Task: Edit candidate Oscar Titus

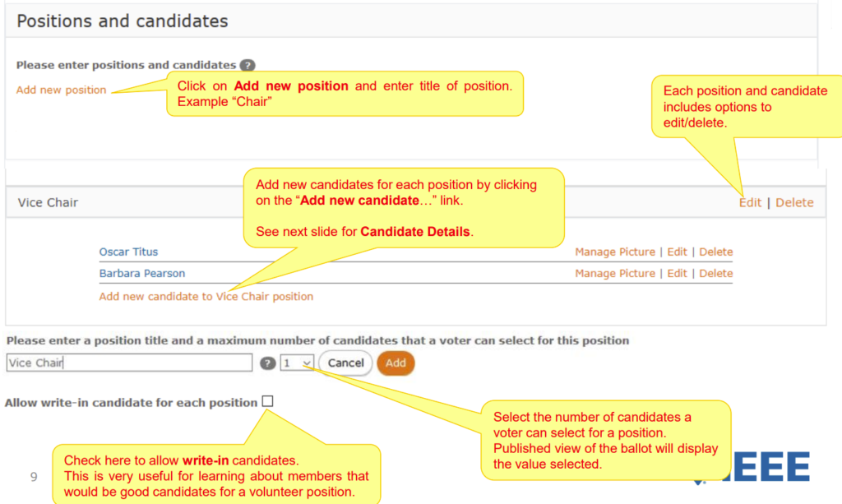Action: tap(677, 252)
